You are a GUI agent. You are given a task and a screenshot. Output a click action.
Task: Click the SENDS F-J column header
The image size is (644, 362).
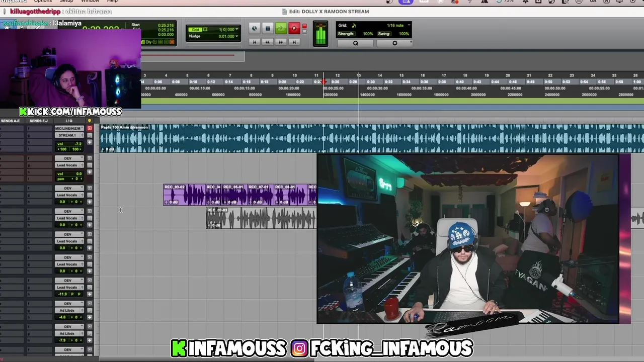coord(39,121)
